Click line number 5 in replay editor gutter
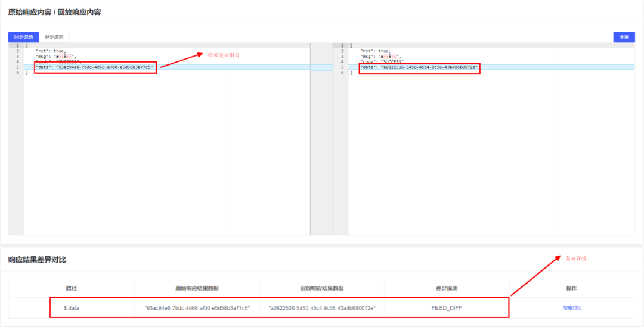This screenshot has height=327, width=644. click(x=342, y=67)
